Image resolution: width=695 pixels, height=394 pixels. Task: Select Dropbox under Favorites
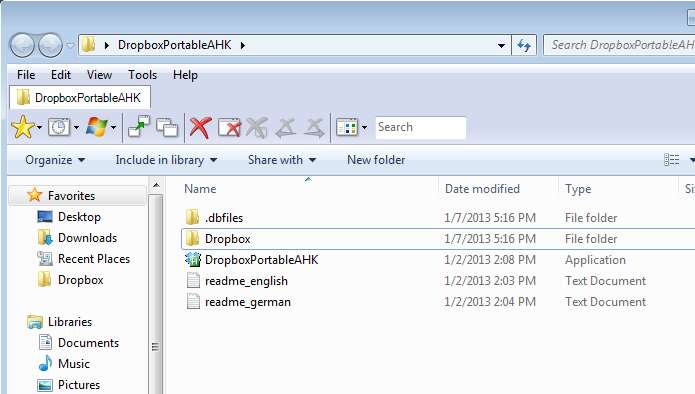[x=81, y=280]
